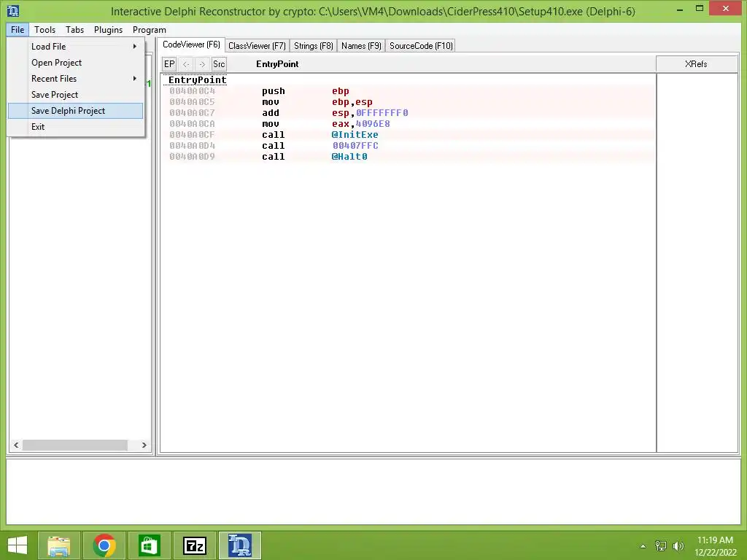747x560 pixels.
Task: Open the Tools menu
Action: point(44,29)
